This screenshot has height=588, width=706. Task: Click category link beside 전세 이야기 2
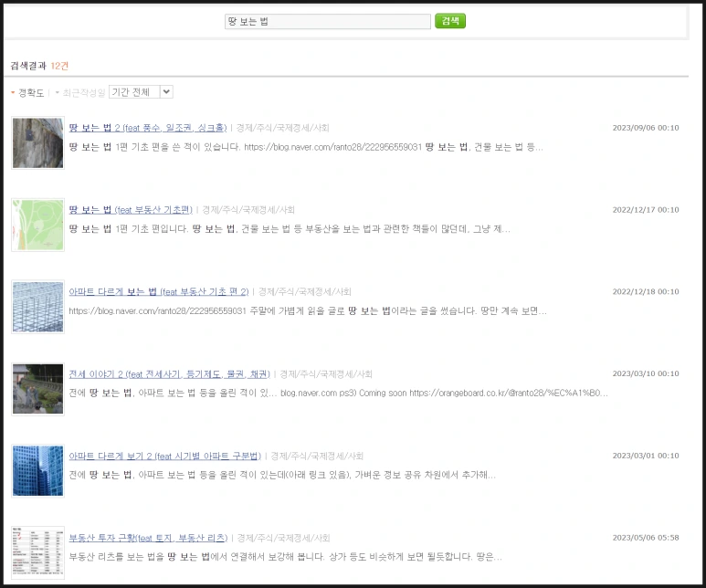[326, 374]
